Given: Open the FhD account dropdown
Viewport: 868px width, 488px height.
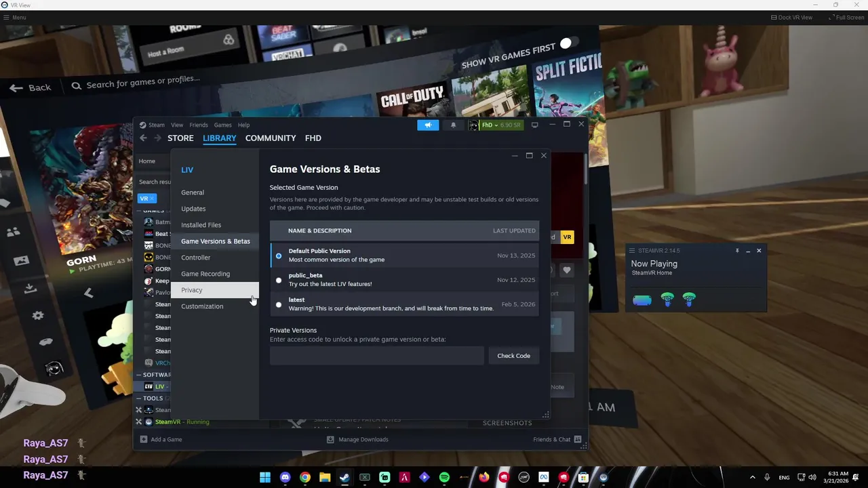Looking at the screenshot, I should 495,125.
